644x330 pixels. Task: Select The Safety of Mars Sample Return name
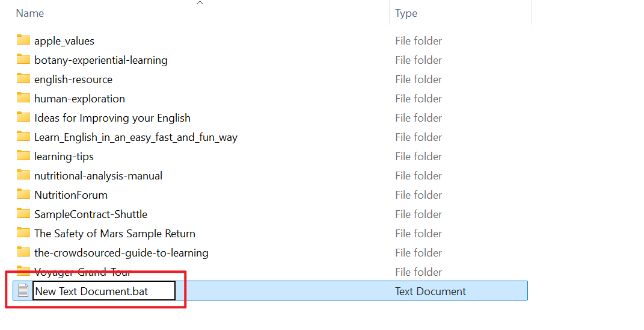pos(115,234)
